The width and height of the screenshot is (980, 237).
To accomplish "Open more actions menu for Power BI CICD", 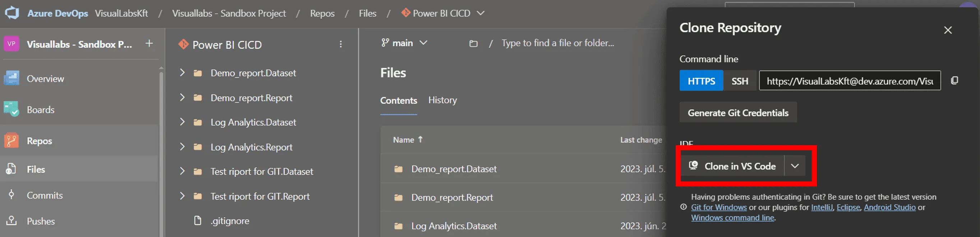I will pyautogui.click(x=341, y=44).
